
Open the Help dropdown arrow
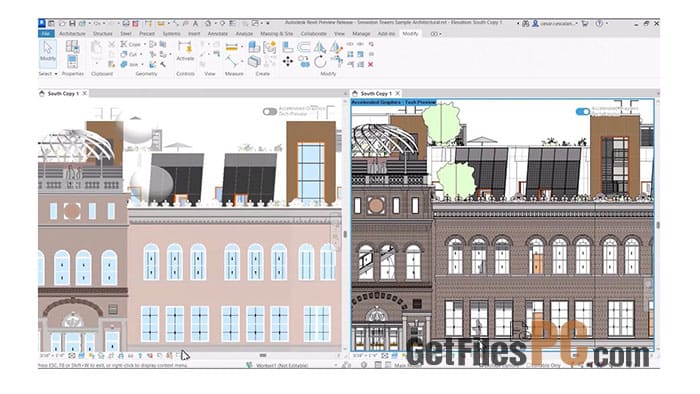pyautogui.click(x=607, y=23)
